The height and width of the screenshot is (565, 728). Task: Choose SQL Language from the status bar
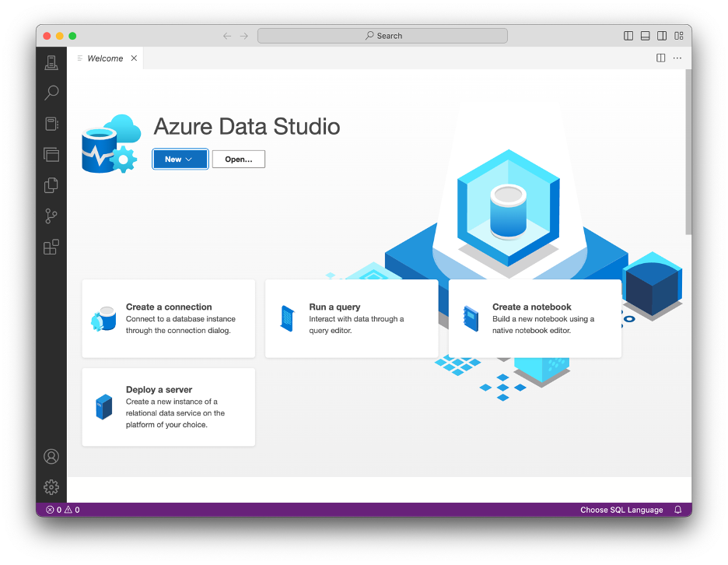click(621, 510)
